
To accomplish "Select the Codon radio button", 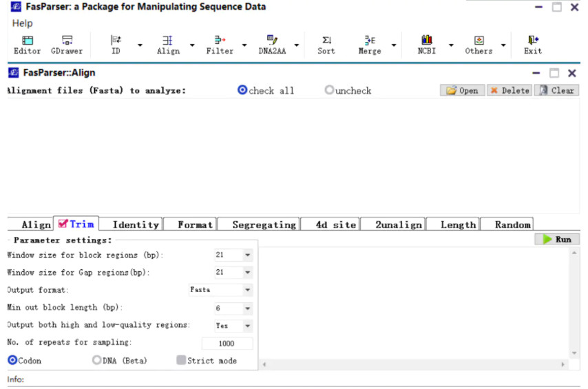I will tap(12, 360).
